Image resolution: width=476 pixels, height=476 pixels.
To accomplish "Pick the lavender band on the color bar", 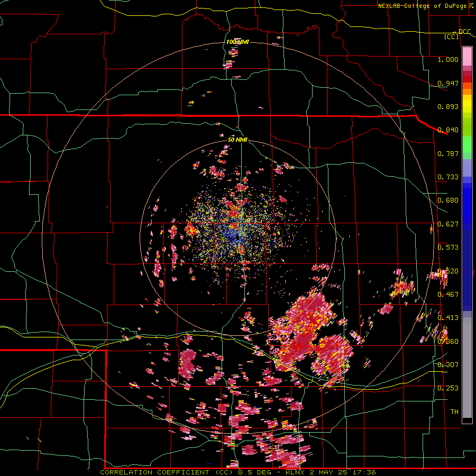I will pyautogui.click(x=467, y=168).
